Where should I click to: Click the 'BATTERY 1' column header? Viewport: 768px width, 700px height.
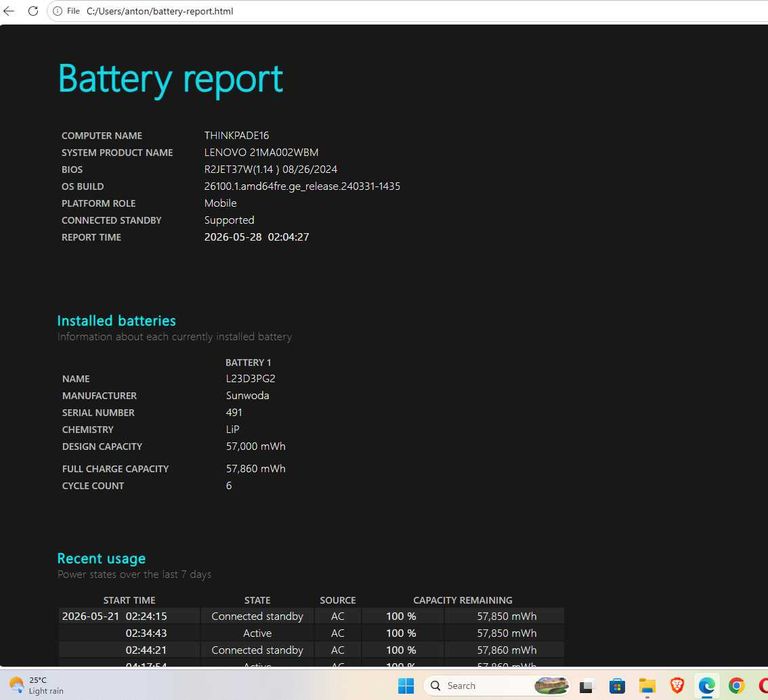point(248,362)
